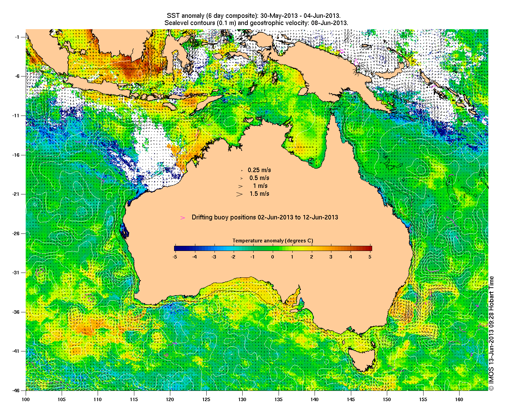Click the "1.5 m/s" legend label
The image size is (514, 420).
(259, 194)
